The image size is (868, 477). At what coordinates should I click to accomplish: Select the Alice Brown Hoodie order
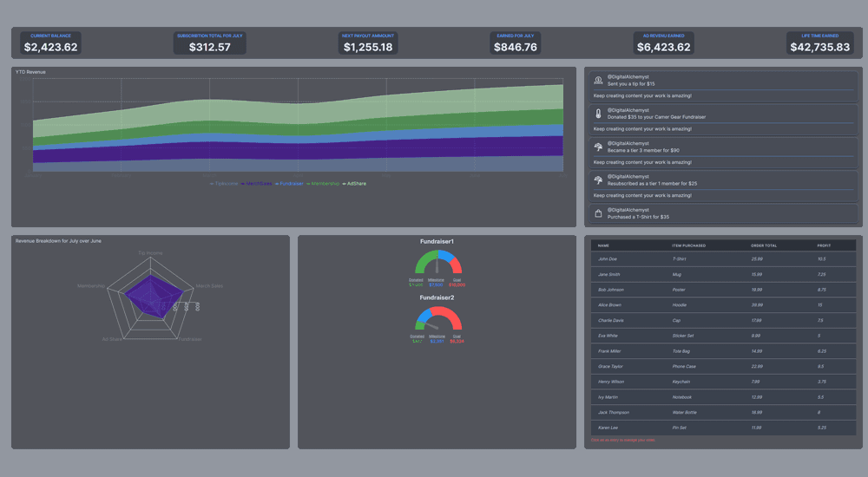(723, 305)
